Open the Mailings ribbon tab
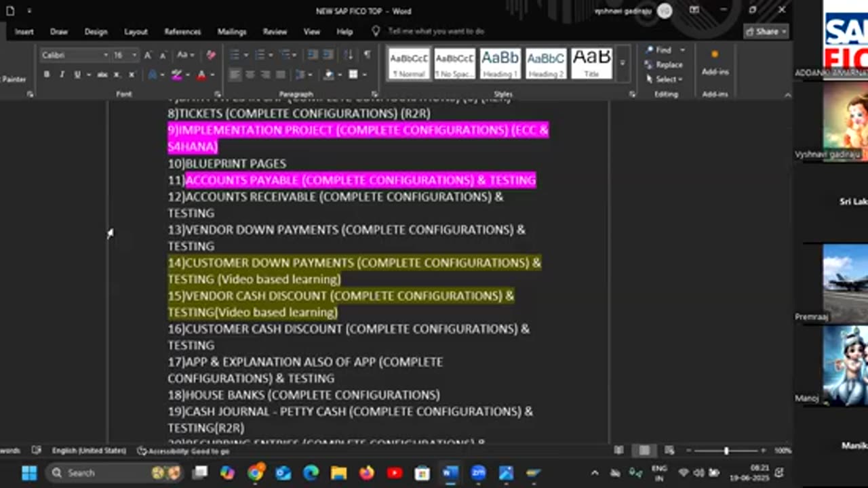This screenshot has width=868, height=488. (232, 31)
